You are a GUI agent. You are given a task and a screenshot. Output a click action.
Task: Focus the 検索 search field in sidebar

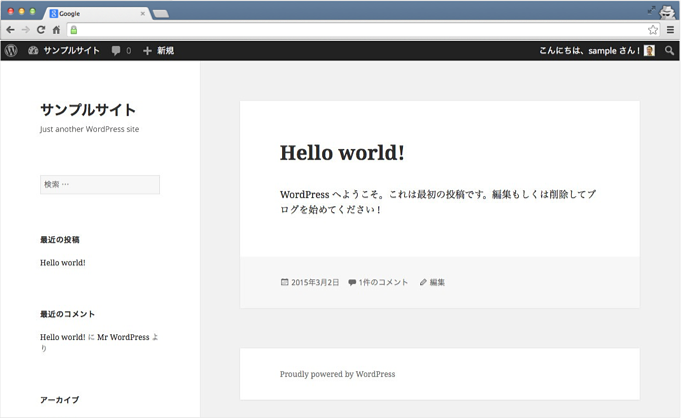(x=100, y=184)
